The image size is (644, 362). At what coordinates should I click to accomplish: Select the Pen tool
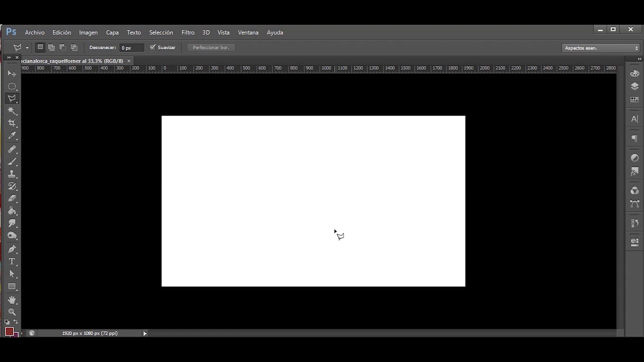click(12, 249)
